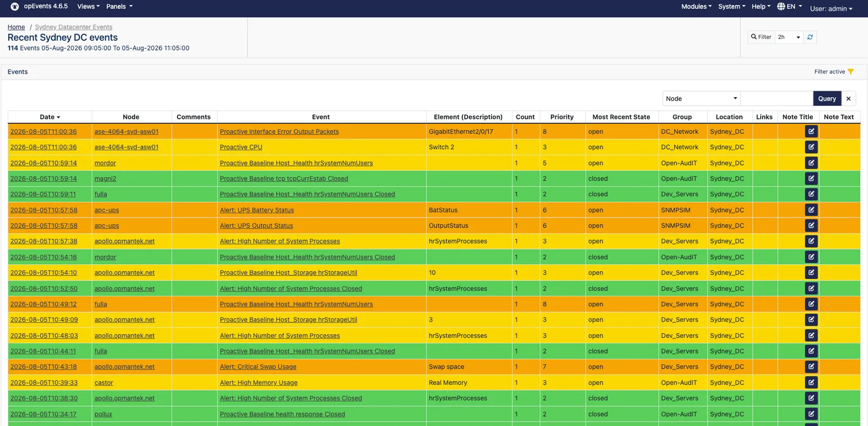Screen dimensions: 868x426
Task: Open Sydney Datacenter Events breadcrumb
Action: (74, 27)
